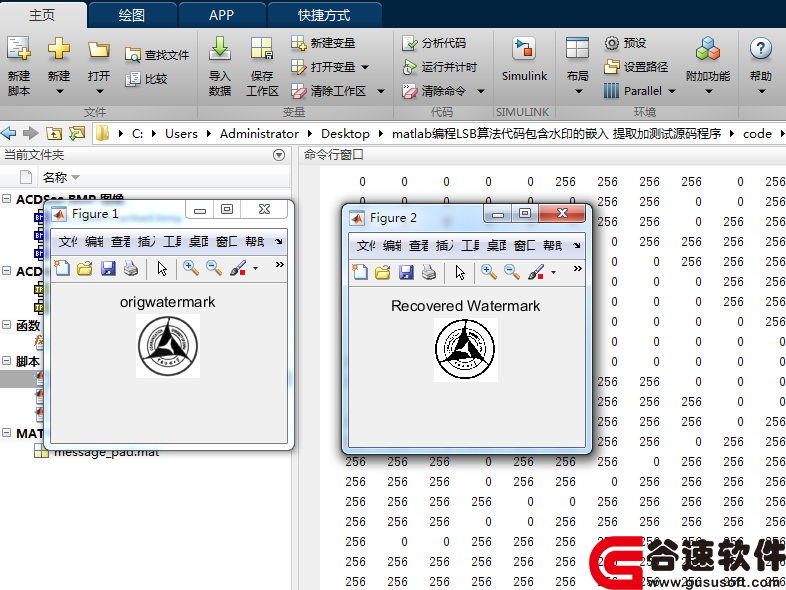Click the forward arrow in address bar
Image resolution: width=786 pixels, height=590 pixels.
click(x=31, y=133)
